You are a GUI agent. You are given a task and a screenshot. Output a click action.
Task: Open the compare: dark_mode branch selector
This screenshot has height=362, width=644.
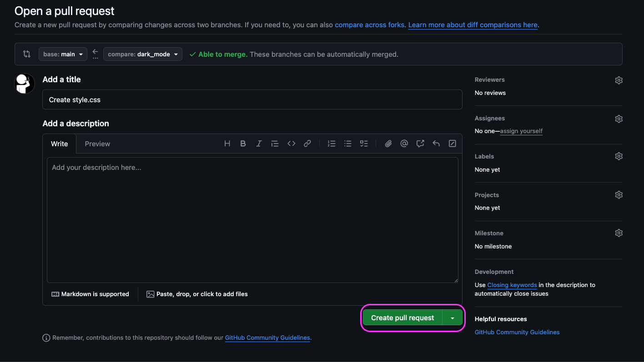coord(142,54)
